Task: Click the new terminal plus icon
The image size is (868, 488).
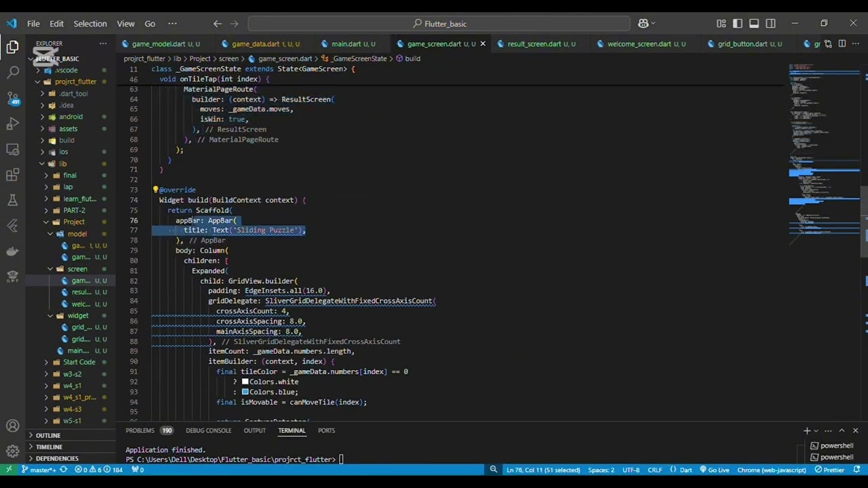Action: click(x=807, y=430)
